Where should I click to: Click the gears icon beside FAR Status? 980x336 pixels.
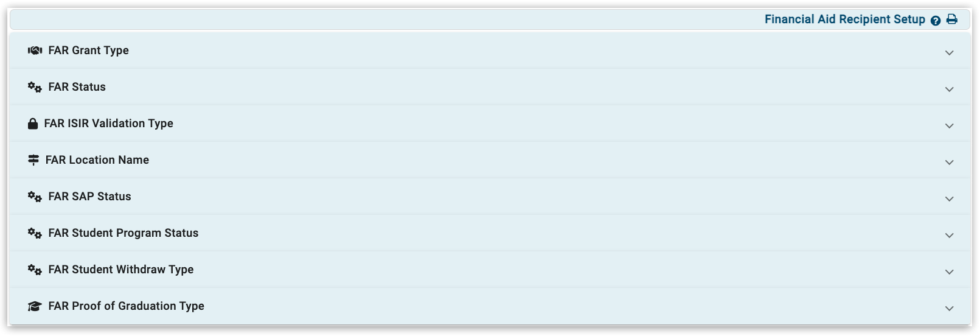coord(35,87)
